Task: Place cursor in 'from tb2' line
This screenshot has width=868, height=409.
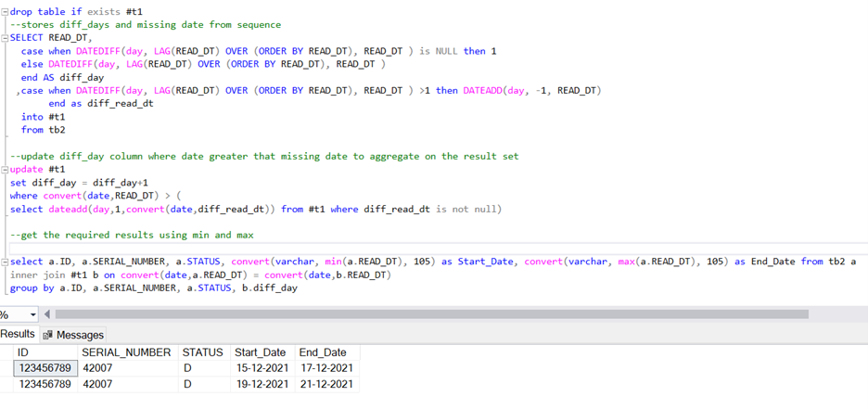Action: click(44, 130)
